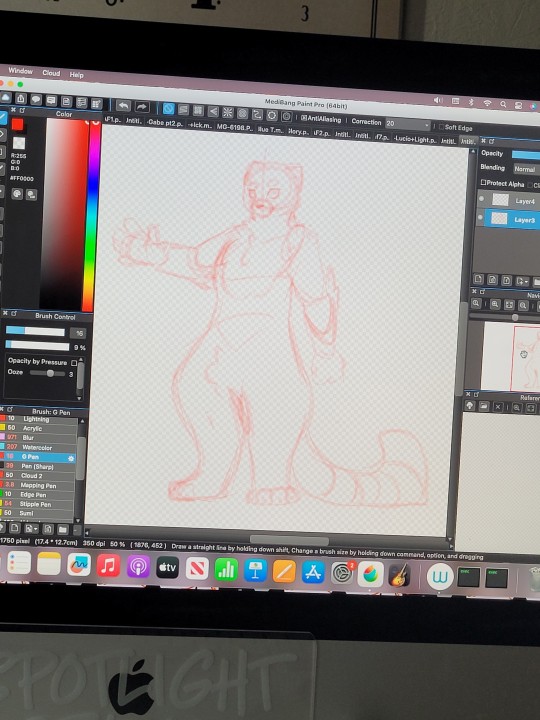Click the new layer icon in Layers panel
540x720 pixels.
(x=478, y=279)
